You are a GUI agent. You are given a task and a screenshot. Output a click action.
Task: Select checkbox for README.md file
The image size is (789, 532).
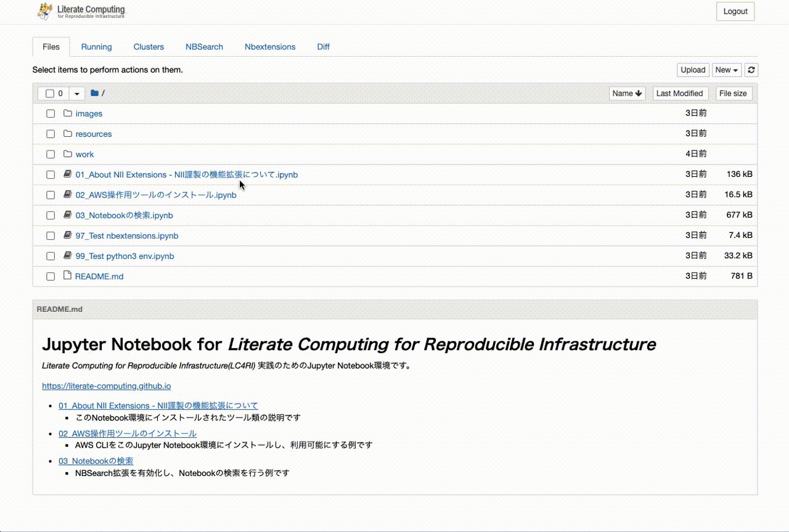point(51,277)
